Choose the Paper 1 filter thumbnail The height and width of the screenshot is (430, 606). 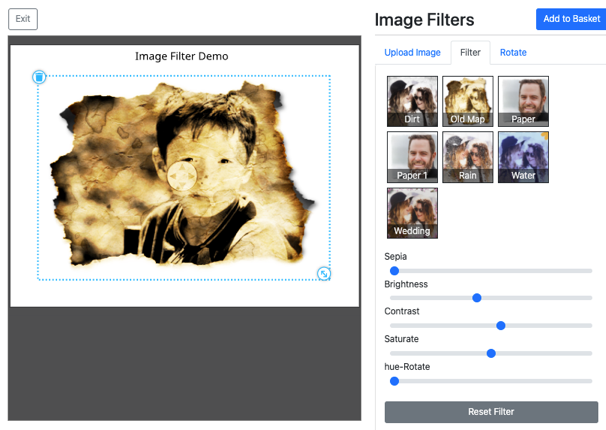click(412, 157)
